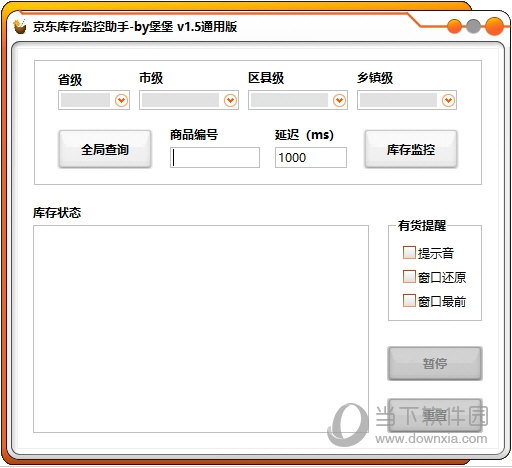This screenshot has height=468, width=512.
Task: Close window with rightmost orange button
Action: click(x=494, y=26)
